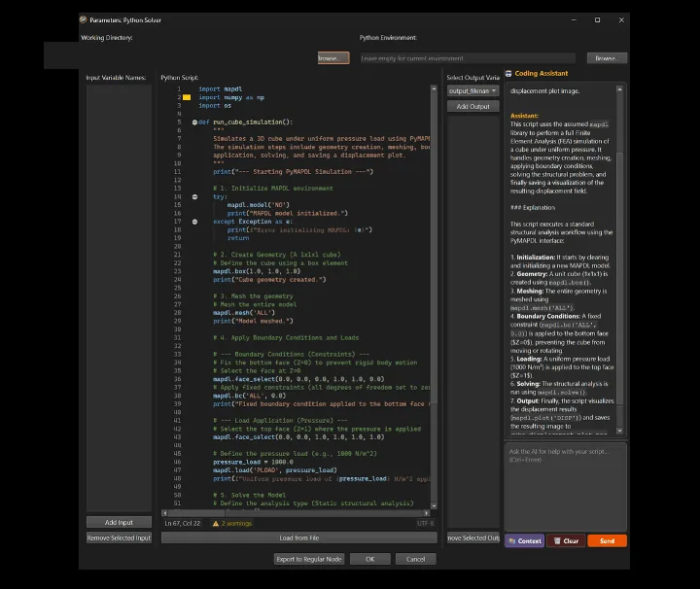
Task: Open the output_filename output variable dropdown
Action: (472, 91)
